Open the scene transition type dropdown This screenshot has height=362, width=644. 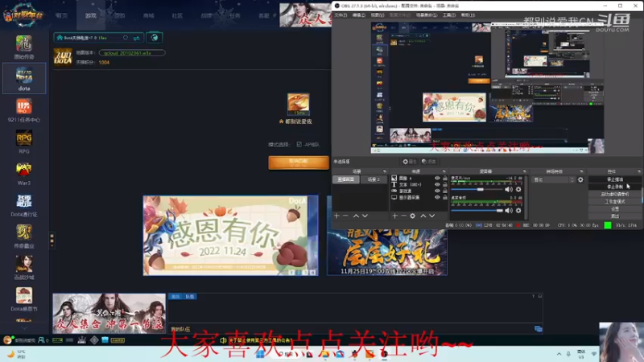553,179
